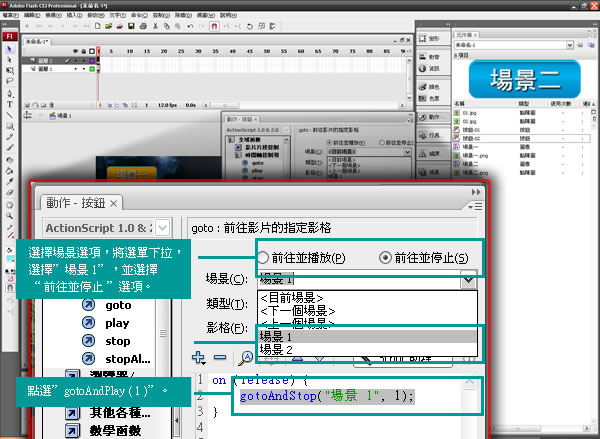Click the Undo toolbar icon
Viewport: 600px width, 439px height.
pyautogui.click(x=190, y=26)
